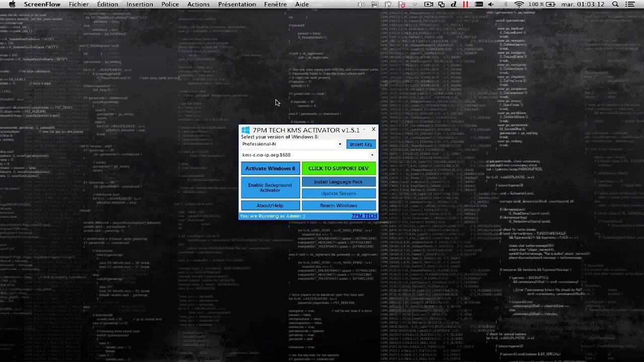Click the 'You are Running as Admin :)' status text
The height and width of the screenshot is (362, 644).
click(272, 216)
